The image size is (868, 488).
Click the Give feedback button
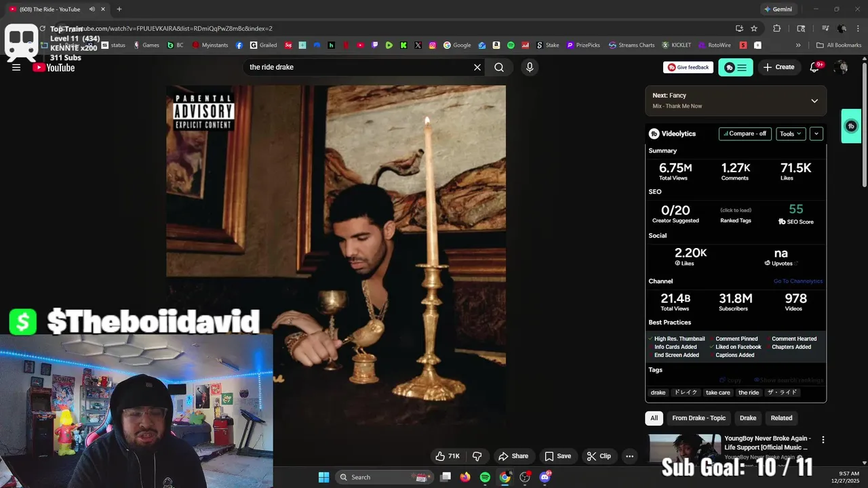point(688,67)
